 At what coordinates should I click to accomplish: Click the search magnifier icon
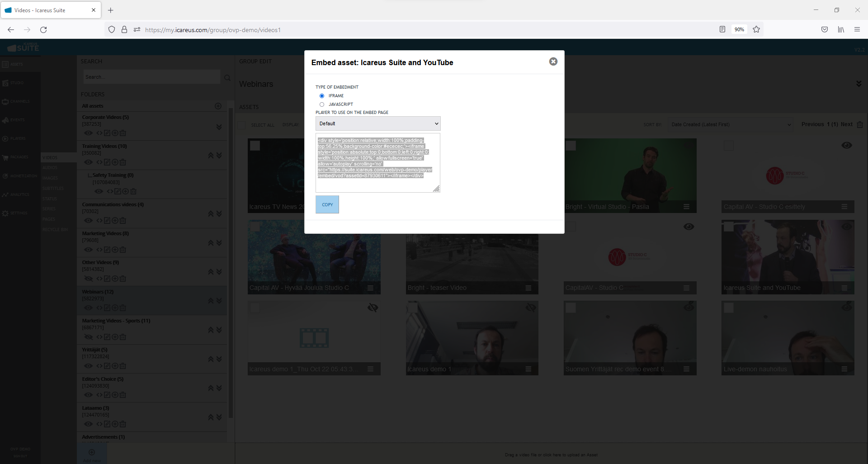[227, 78]
